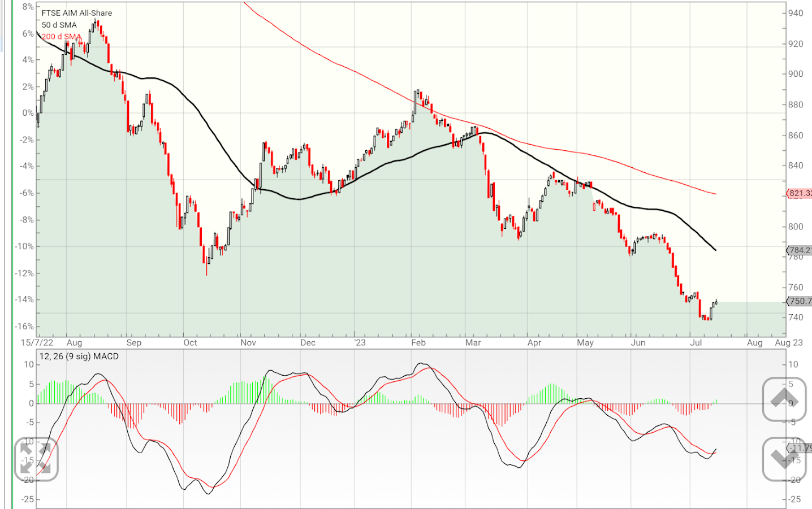Click the "Dec" month label on the time axis
The height and width of the screenshot is (509, 812).
(x=308, y=342)
